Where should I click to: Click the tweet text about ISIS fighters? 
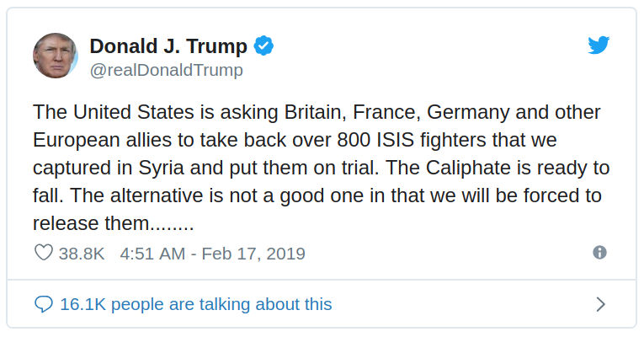(x=321, y=168)
